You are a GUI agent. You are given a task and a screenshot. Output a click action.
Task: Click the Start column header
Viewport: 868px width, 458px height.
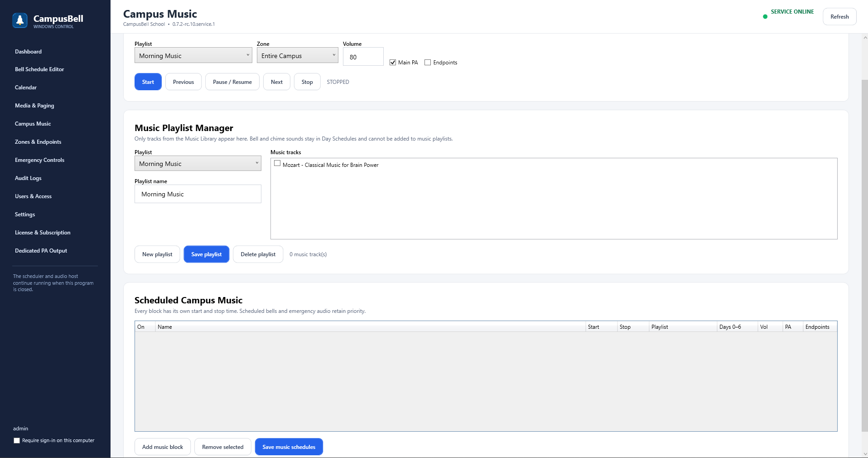pyautogui.click(x=602, y=327)
